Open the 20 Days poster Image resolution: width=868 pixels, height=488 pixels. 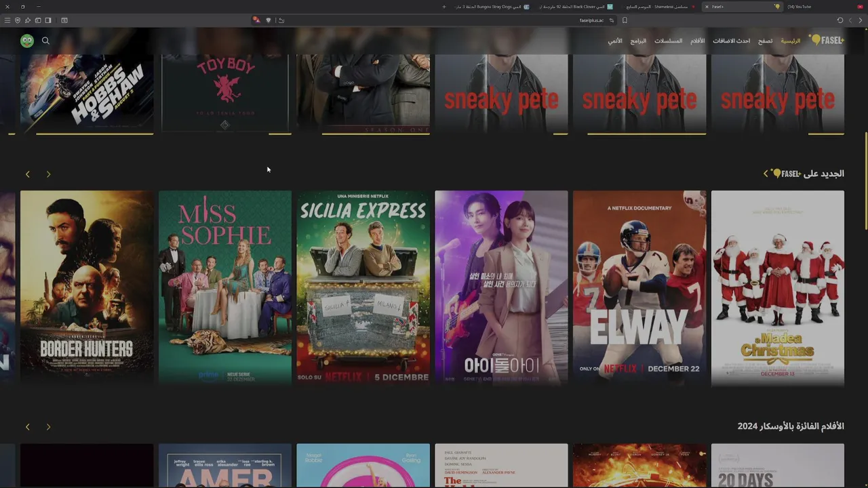778,466
